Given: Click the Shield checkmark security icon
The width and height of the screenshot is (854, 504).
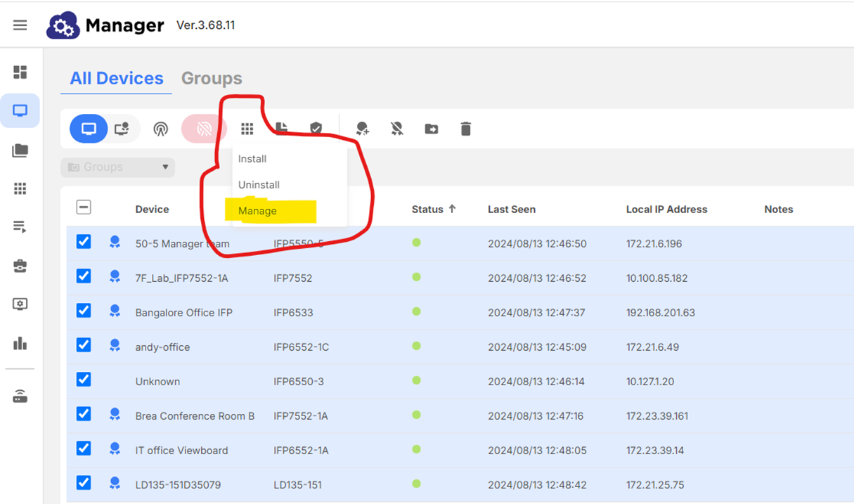Looking at the screenshot, I should point(316,129).
